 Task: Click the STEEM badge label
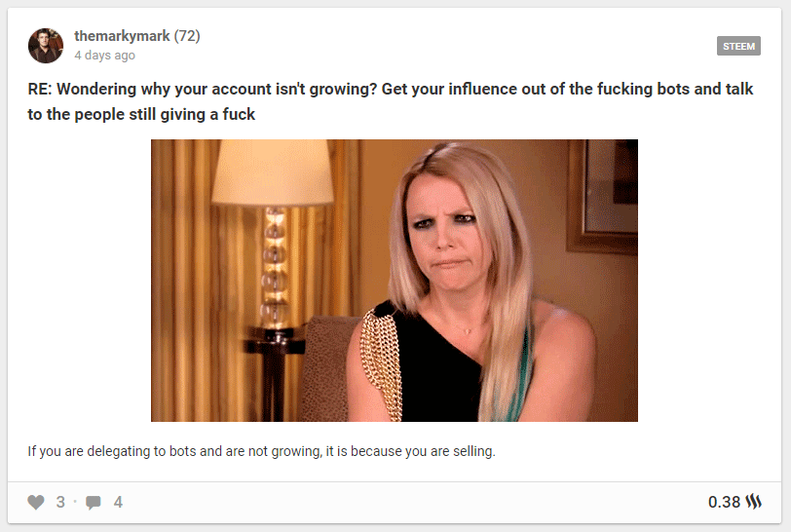click(x=738, y=46)
